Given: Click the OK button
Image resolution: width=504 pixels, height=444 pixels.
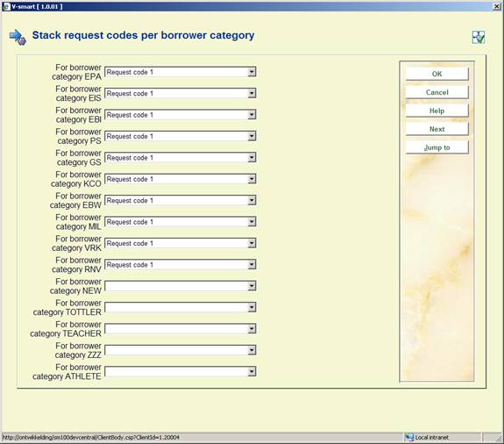Looking at the screenshot, I should click(437, 74).
